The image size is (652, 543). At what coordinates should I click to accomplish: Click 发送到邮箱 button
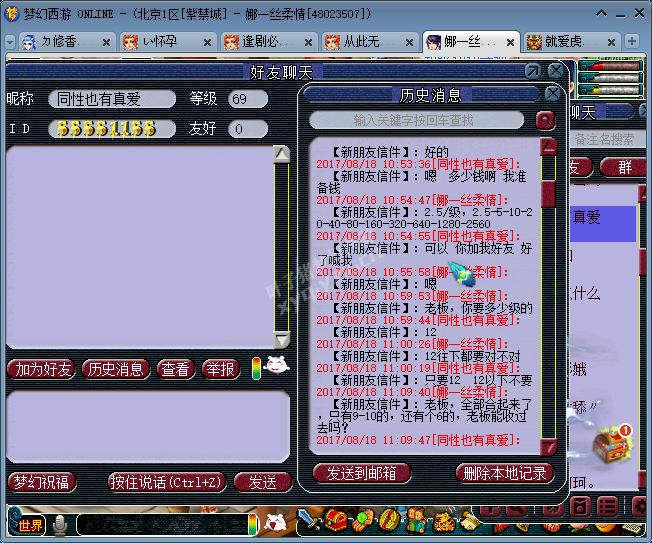(361, 473)
